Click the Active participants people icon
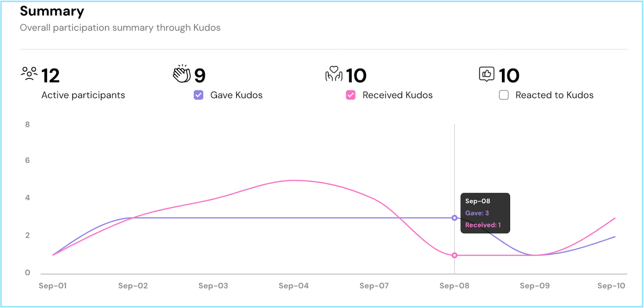This screenshot has height=308, width=644. click(29, 74)
